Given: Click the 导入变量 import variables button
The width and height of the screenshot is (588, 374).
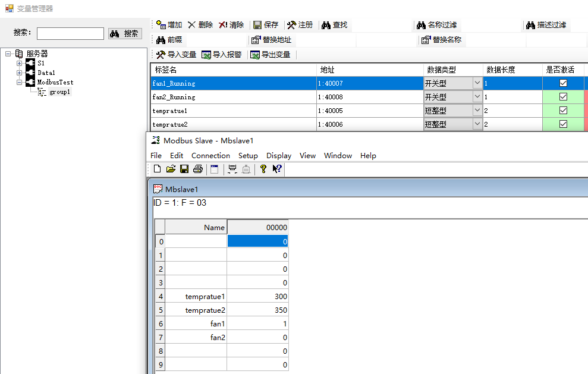Looking at the screenshot, I should (176, 55).
